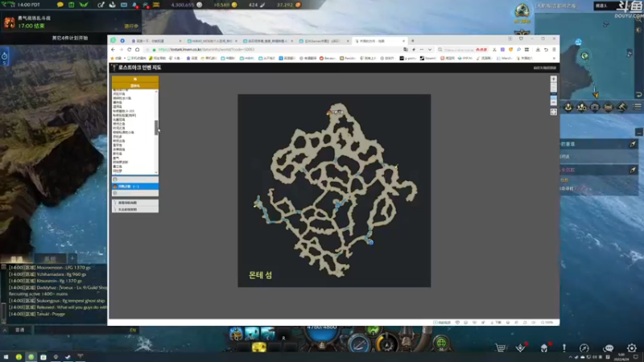Click the yellow ship item slot
This screenshot has width=644, height=362.
click(259, 348)
